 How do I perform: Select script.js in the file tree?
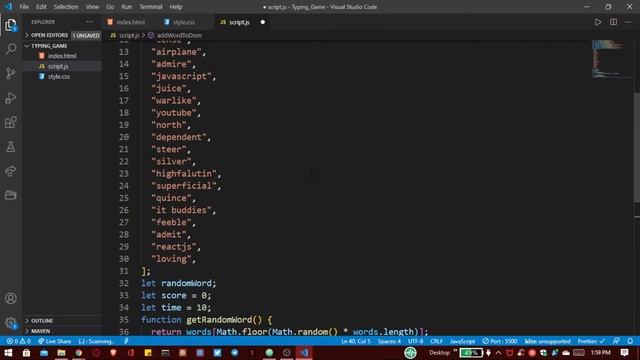tap(58, 66)
